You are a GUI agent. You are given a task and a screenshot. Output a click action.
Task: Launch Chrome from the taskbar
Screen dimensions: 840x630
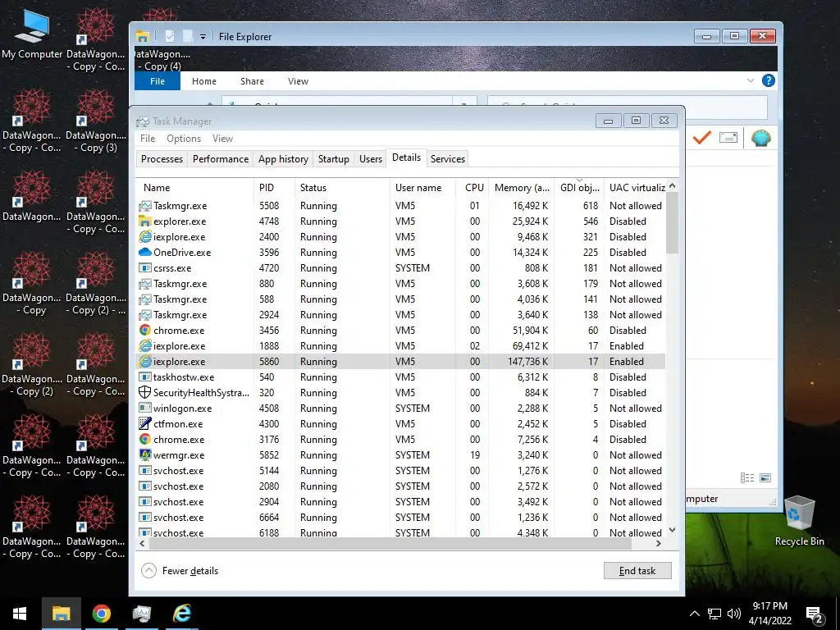click(101, 614)
